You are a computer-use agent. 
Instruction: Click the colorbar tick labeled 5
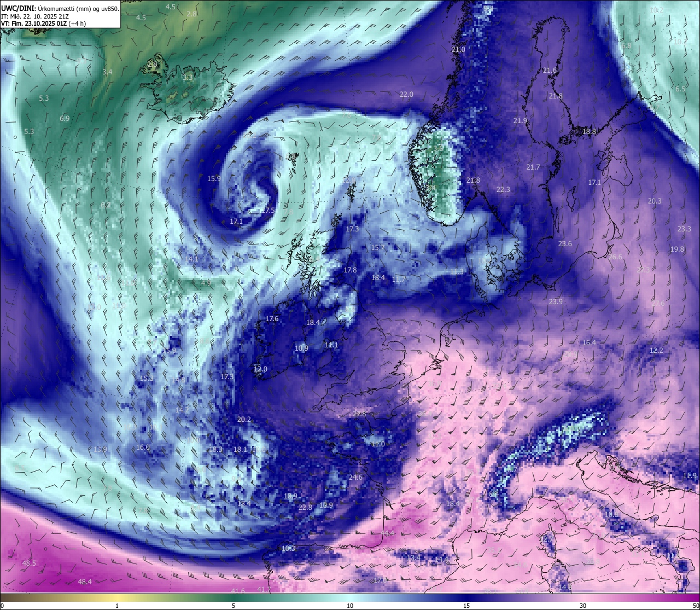click(x=234, y=606)
